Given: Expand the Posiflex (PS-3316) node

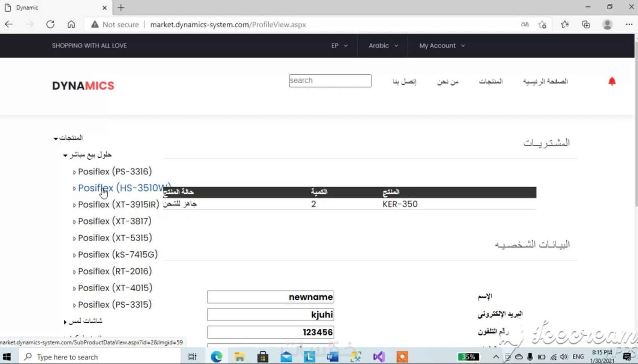Looking at the screenshot, I should (x=74, y=172).
